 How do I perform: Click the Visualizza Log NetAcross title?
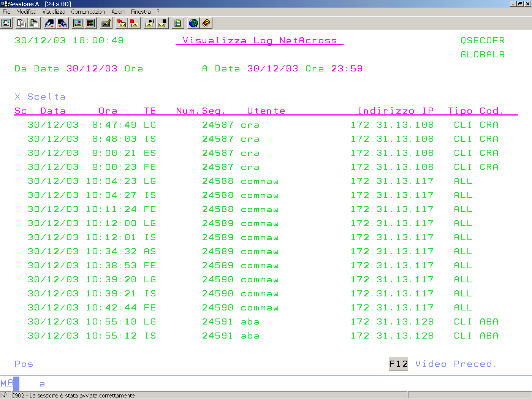[260, 41]
